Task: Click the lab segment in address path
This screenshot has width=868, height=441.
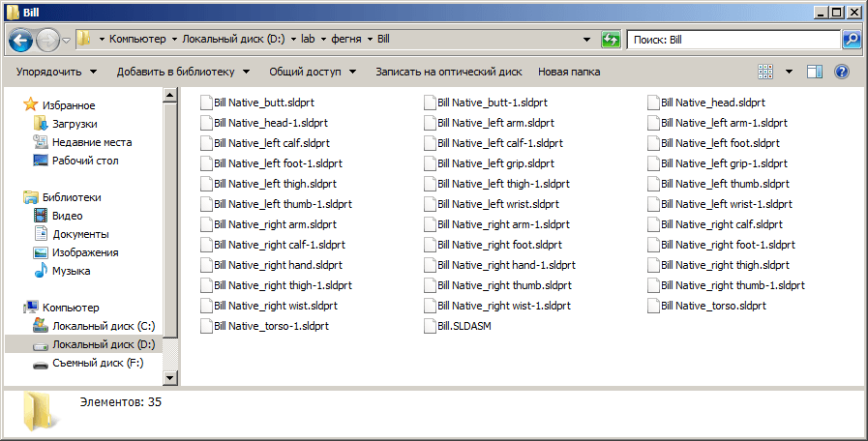Action: 308,40
